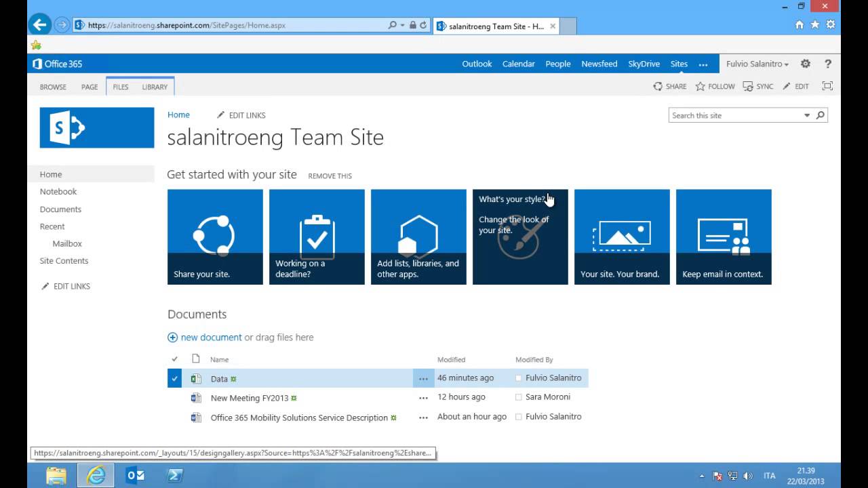Click the SYNC button
Viewport: 868px width, 488px height.
click(758, 86)
